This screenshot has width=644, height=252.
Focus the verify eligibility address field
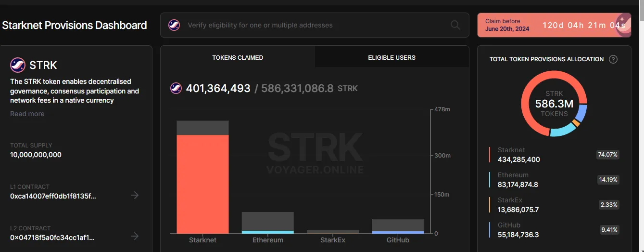click(315, 25)
